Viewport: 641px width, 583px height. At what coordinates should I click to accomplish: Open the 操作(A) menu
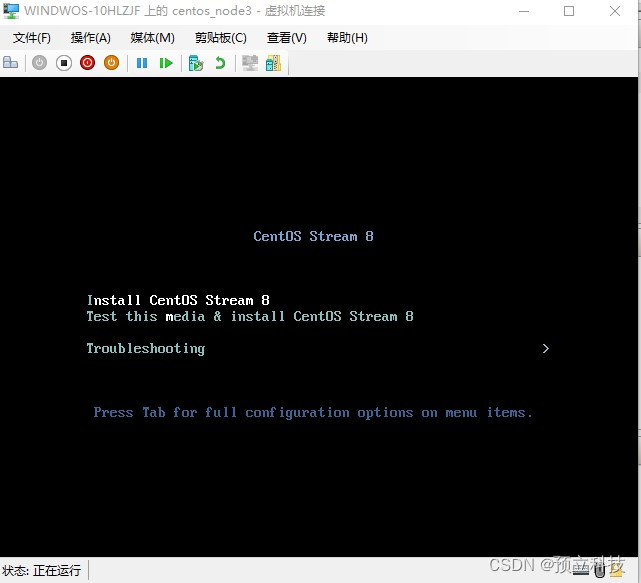click(x=90, y=38)
